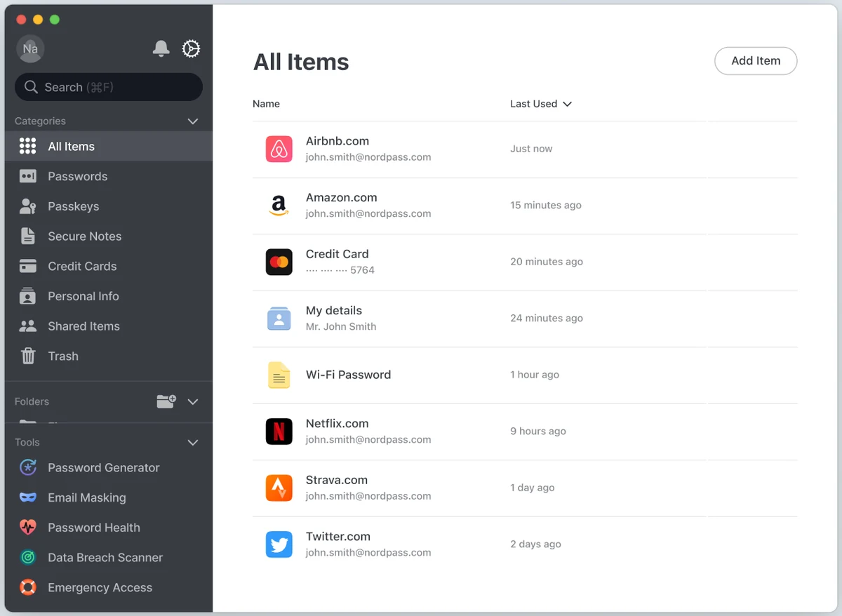The image size is (842, 616).
Task: Click the '9 hours ago' timestamp
Action: tap(538, 431)
